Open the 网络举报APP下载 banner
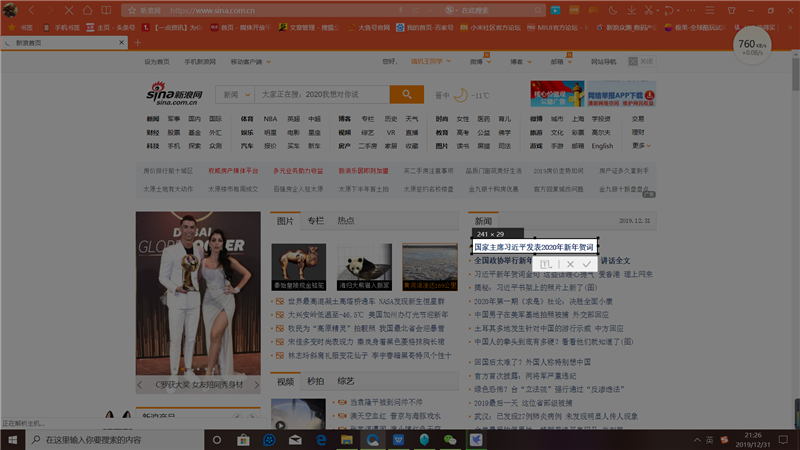This screenshot has width=800, height=450. (621, 94)
